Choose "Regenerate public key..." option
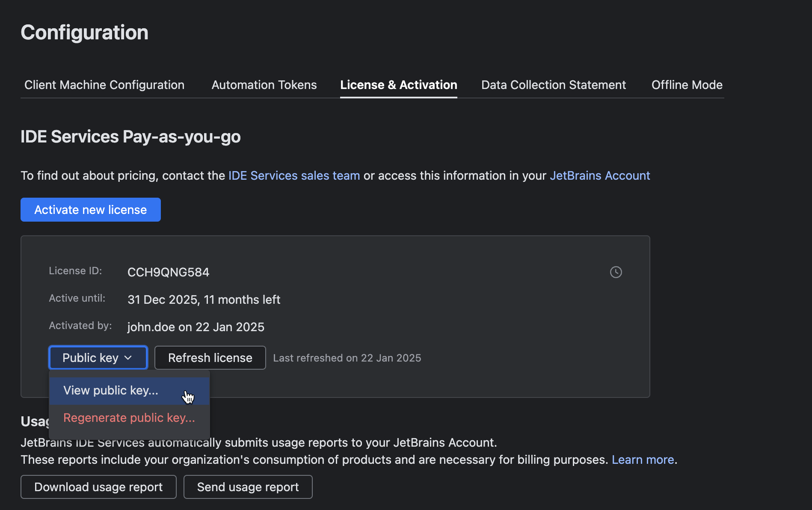 pos(129,418)
